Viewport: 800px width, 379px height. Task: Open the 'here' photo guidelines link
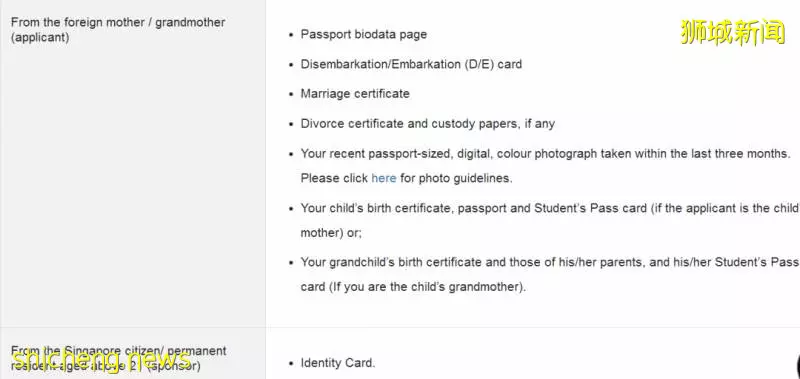click(384, 179)
